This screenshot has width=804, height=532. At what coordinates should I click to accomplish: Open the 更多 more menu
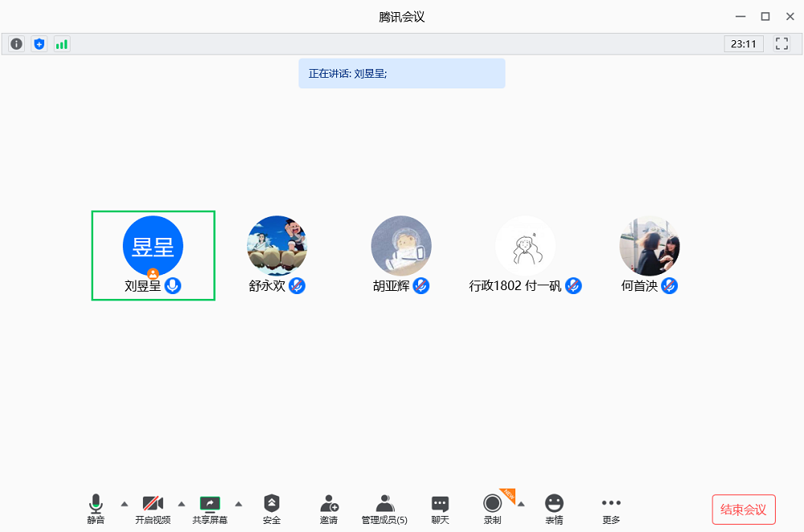tap(611, 509)
